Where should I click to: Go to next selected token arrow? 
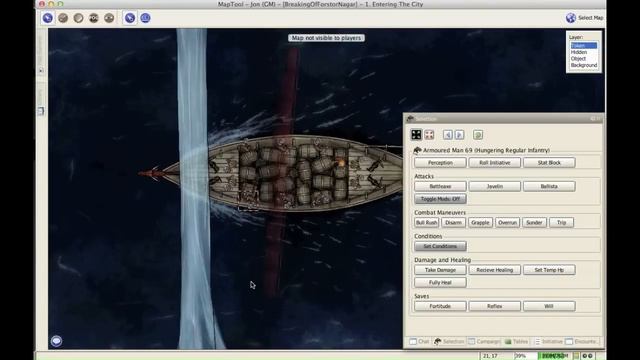459,135
